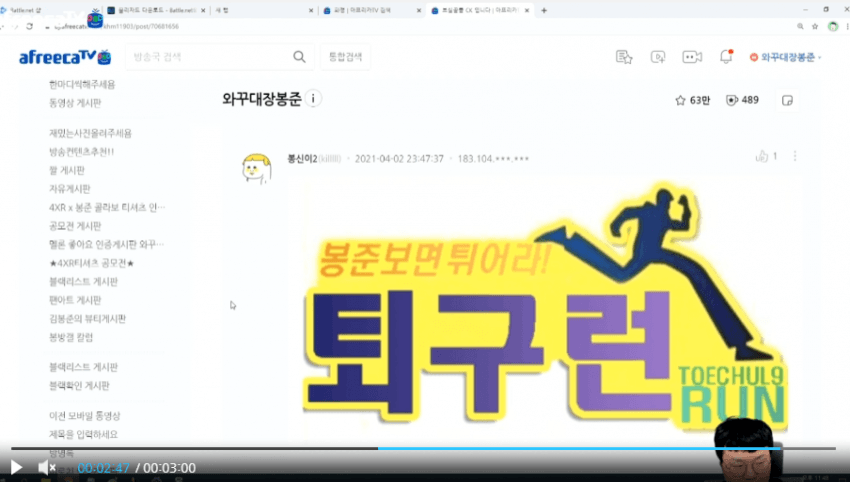
Task: Play the video
Action: (x=16, y=467)
